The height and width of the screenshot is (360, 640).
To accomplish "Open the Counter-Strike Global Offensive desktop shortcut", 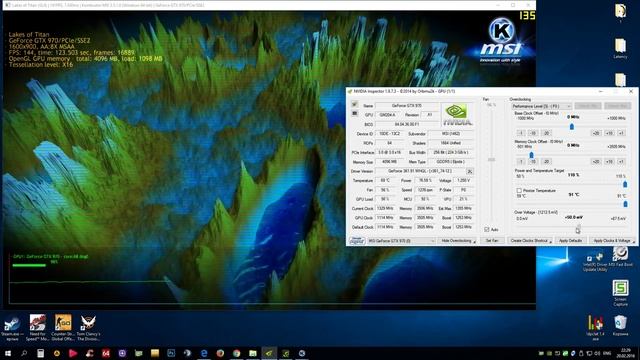I will (63, 327).
